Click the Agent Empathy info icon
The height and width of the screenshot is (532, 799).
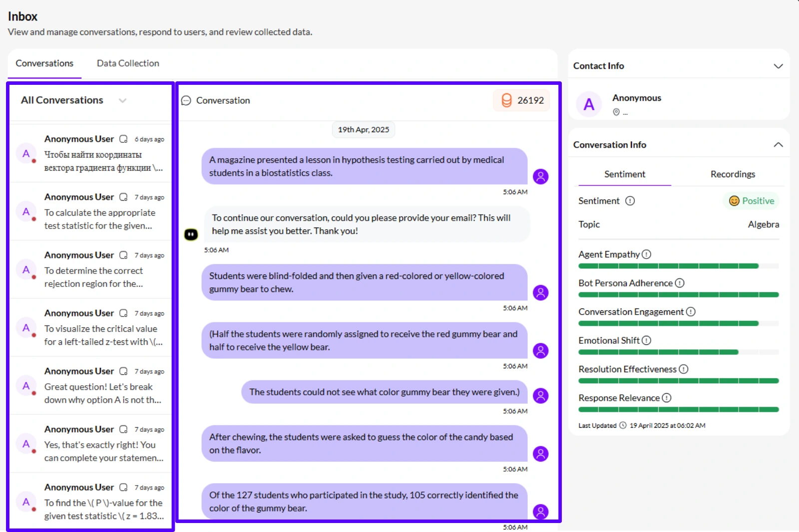(x=647, y=254)
